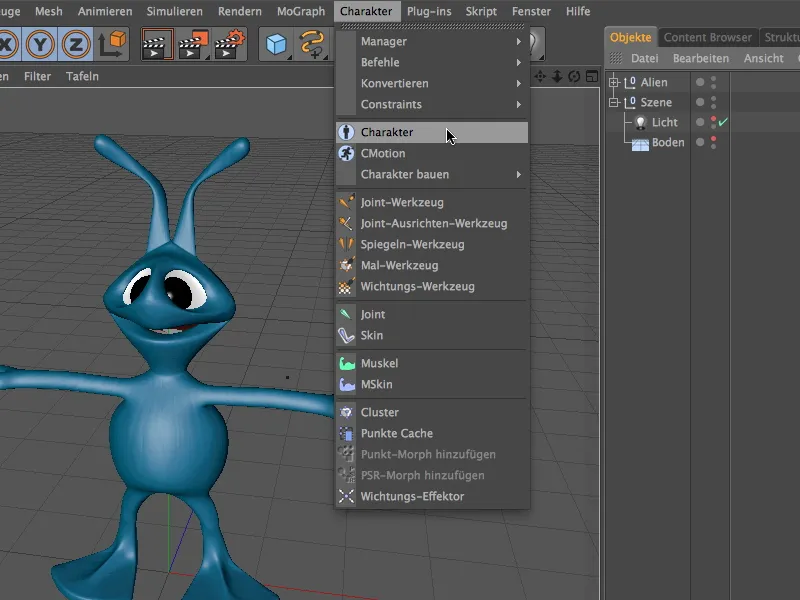Open render settings clapperboard with gear
The width and height of the screenshot is (800, 600).
click(x=230, y=44)
